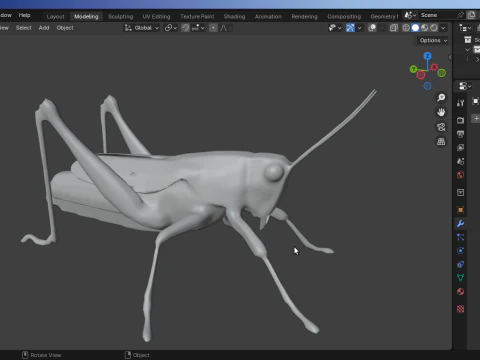Image resolution: width=480 pixels, height=360 pixels.
Task: Open the Texture properties checker tab
Action: coord(460,309)
